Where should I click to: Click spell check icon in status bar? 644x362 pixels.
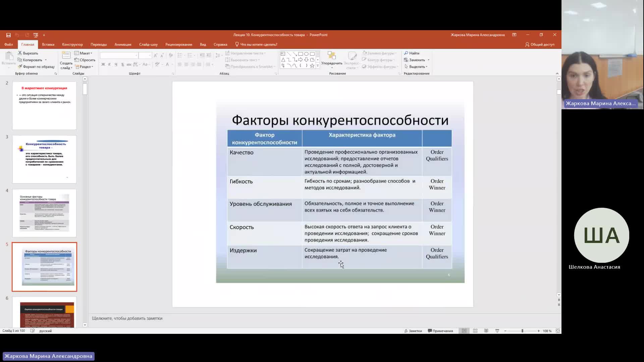[33, 331]
